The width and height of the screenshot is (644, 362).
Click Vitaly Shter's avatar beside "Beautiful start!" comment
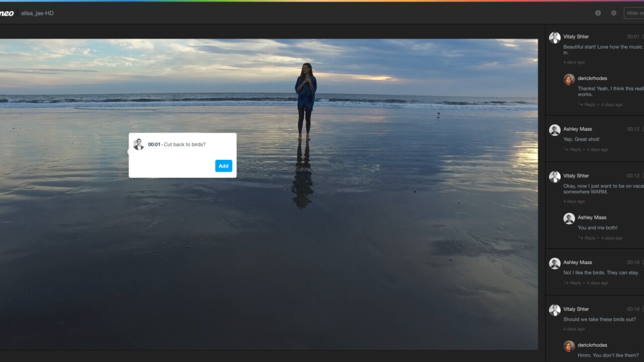[x=554, y=37]
